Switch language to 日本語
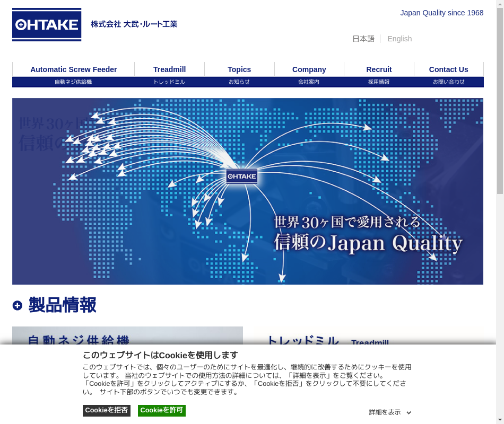Screen dimensions: 504x424 coord(363,39)
